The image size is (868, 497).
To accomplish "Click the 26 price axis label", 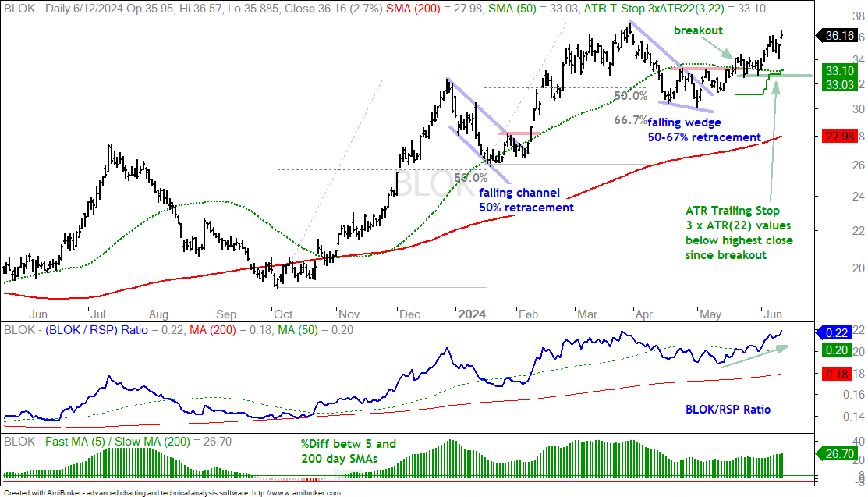I will pyautogui.click(x=858, y=165).
